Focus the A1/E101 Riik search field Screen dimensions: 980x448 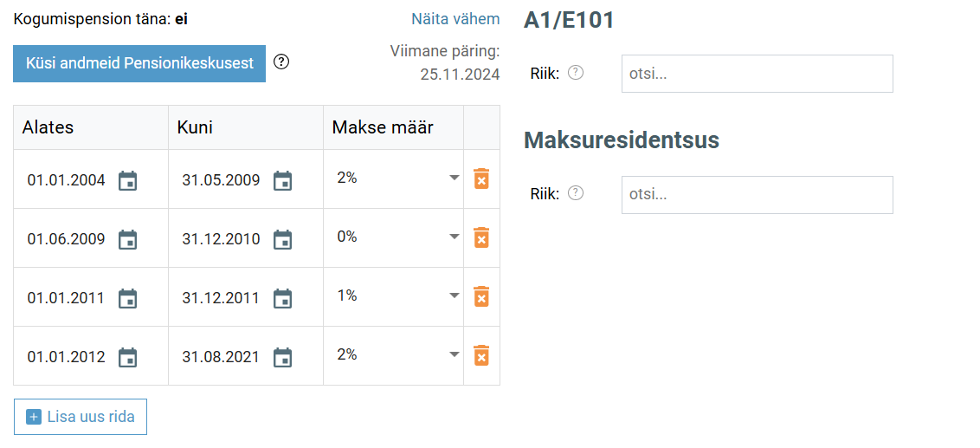[x=757, y=73]
